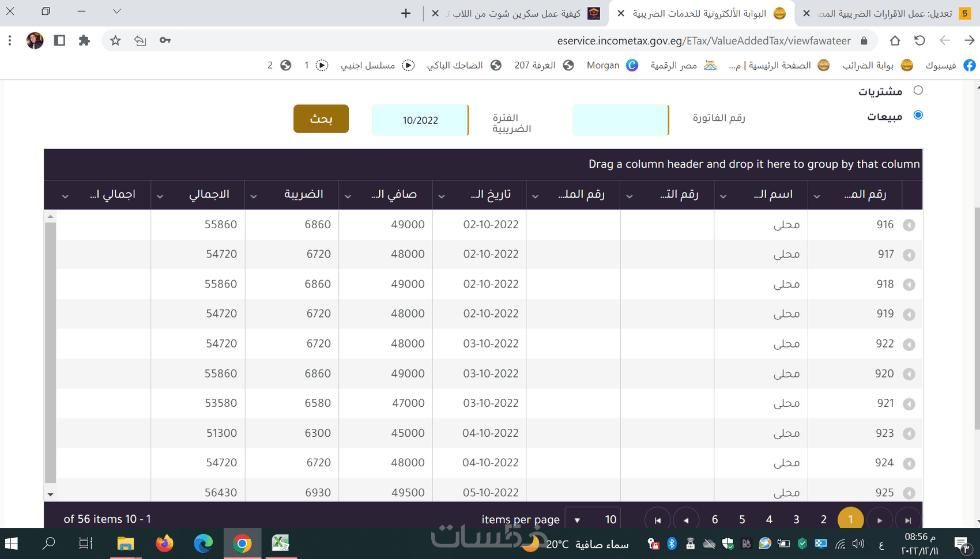Bookmark this page with the star icon

click(115, 40)
